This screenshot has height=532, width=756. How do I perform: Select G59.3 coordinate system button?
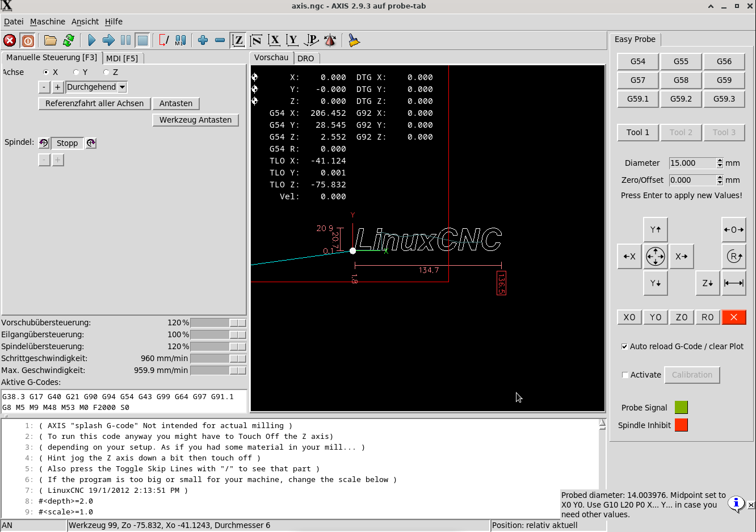coord(724,99)
